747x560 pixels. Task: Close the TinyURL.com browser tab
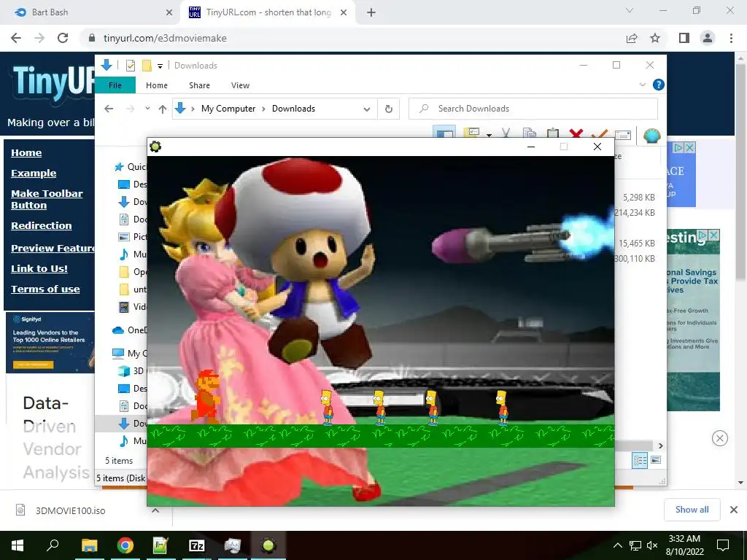(x=344, y=12)
